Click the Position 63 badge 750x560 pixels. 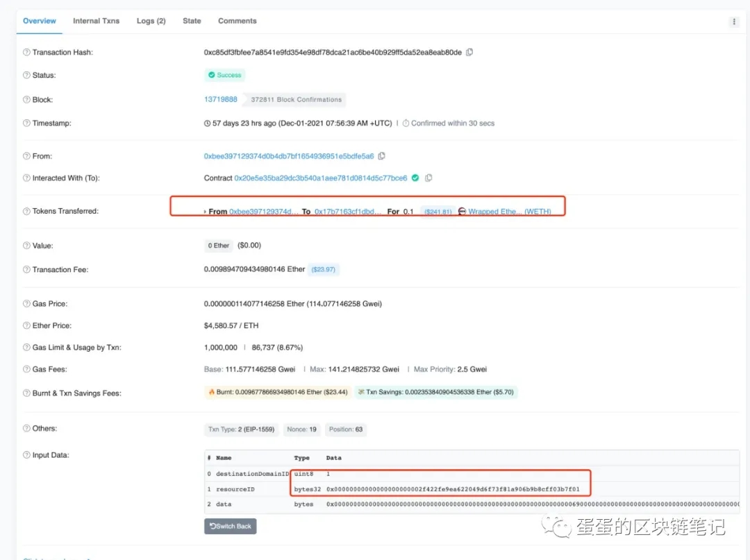[x=346, y=429]
